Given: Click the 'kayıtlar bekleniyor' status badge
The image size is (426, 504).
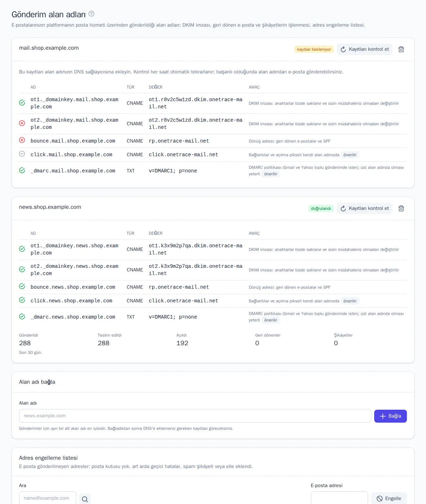Looking at the screenshot, I should coord(314,49).
